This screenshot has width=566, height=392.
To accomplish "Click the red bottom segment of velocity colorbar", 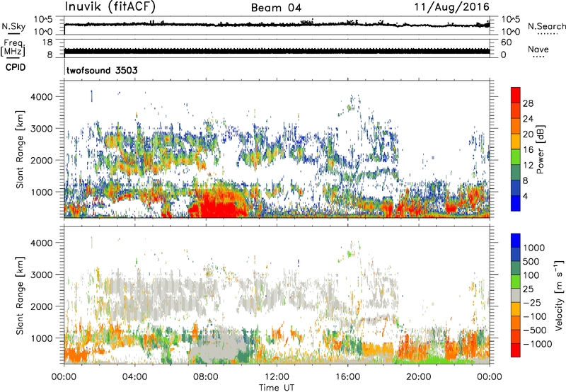I will (x=516, y=350).
